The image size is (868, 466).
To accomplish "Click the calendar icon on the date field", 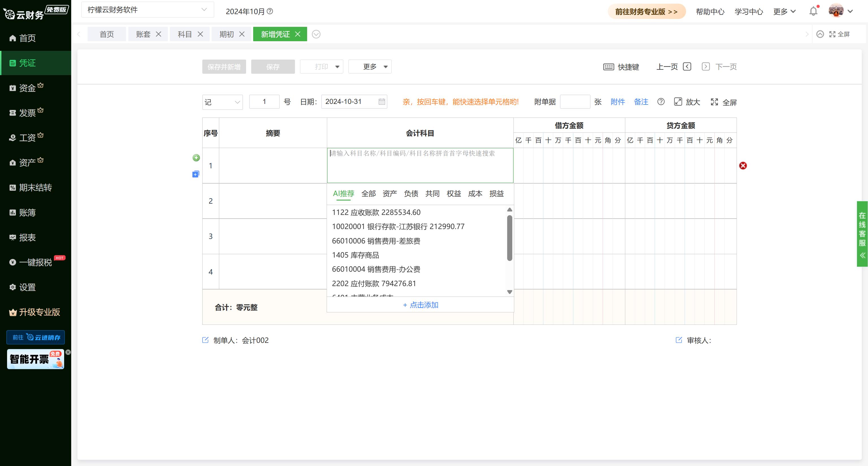I will pos(381,101).
